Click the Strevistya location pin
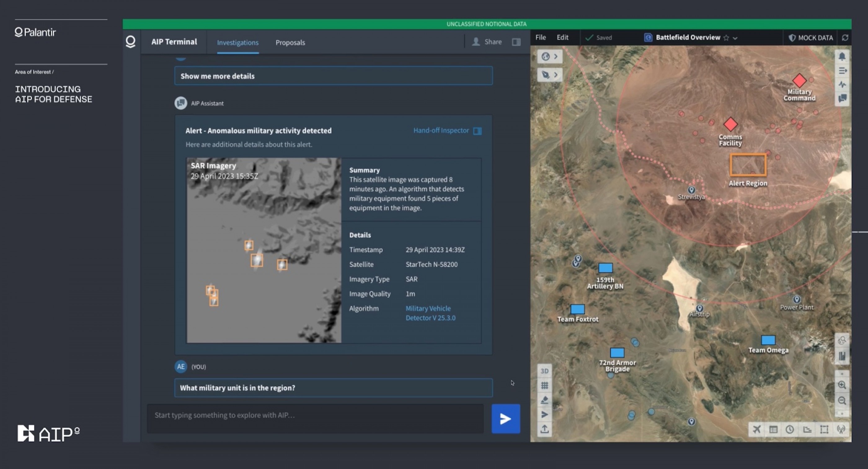 [691, 190]
